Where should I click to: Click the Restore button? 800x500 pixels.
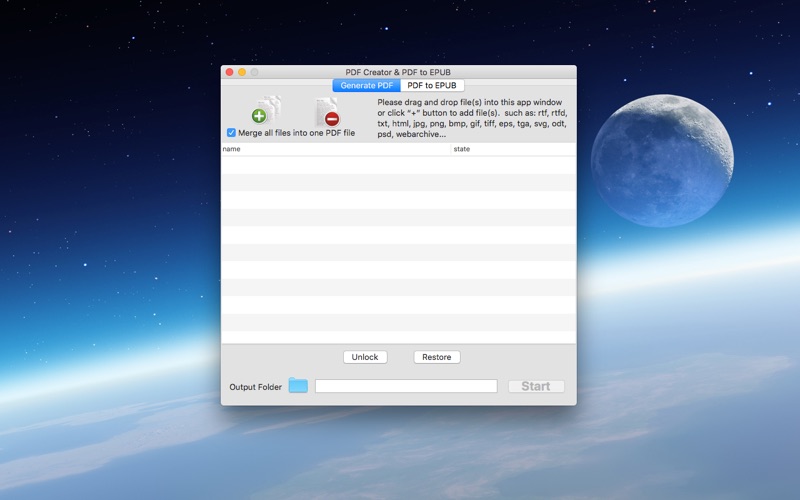tap(437, 357)
